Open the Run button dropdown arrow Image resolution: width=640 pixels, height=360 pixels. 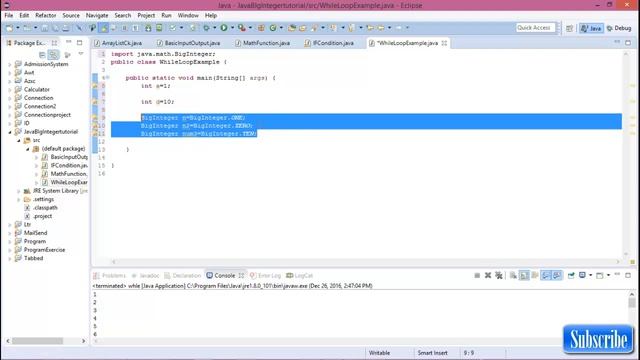coord(232,28)
